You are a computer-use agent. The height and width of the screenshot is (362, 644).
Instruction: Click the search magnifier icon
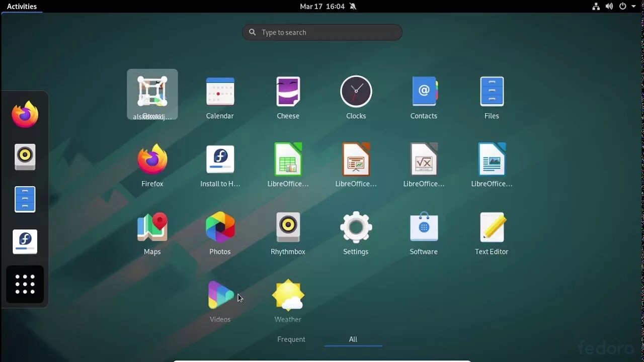coord(253,32)
